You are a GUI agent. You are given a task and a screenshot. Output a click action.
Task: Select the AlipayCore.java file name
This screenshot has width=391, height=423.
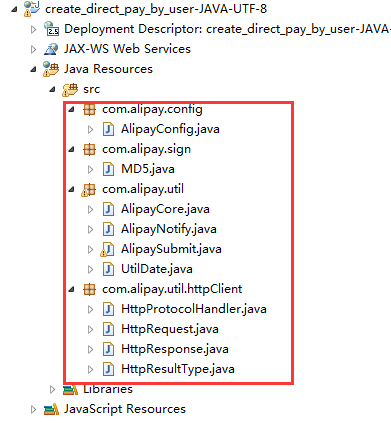coord(165,209)
